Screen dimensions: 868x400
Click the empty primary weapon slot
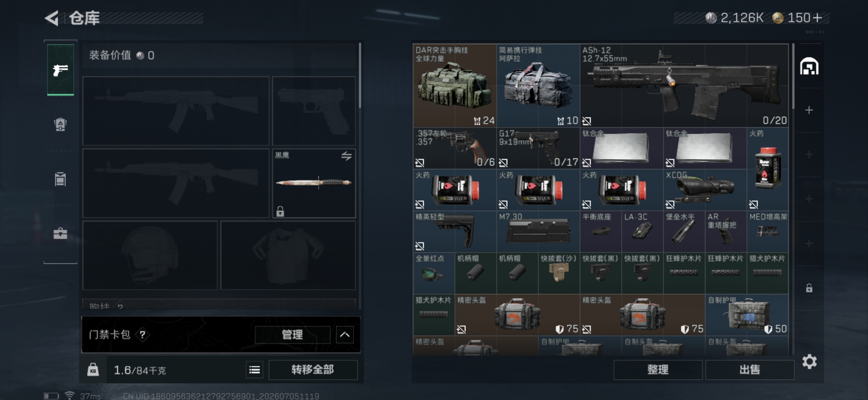point(176,111)
